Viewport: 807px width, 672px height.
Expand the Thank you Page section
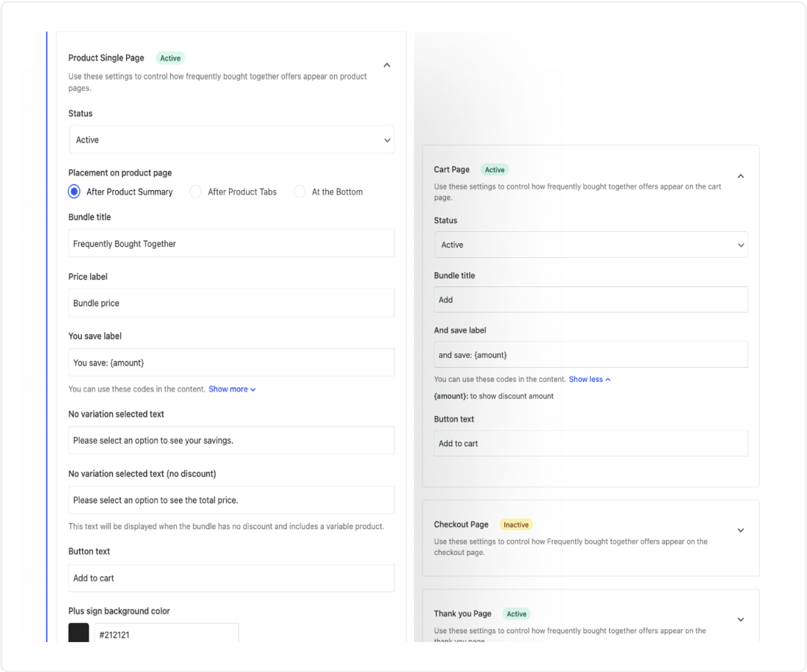[741, 619]
